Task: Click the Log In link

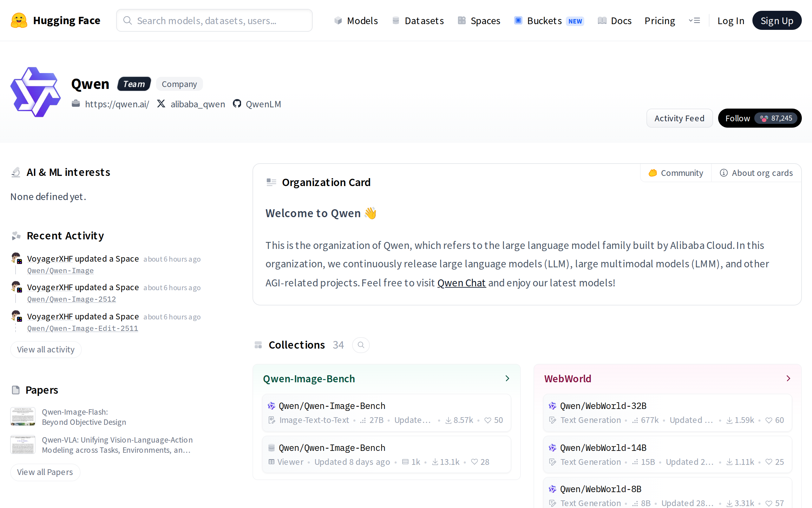Action: [731, 21]
